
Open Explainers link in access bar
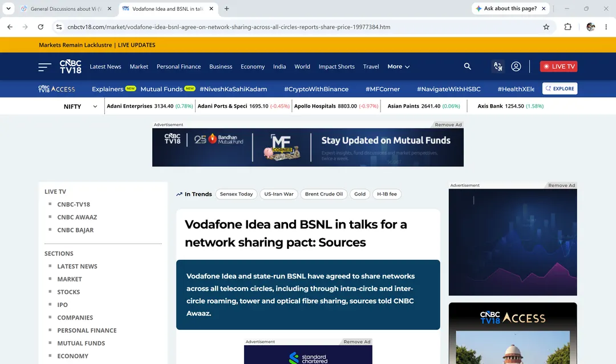(x=108, y=89)
